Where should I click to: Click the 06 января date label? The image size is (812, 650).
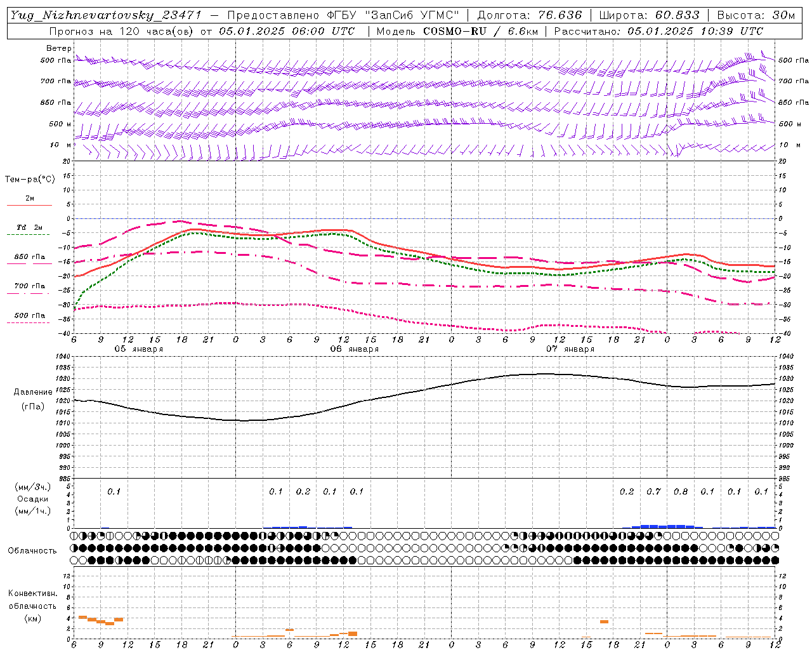(354, 349)
